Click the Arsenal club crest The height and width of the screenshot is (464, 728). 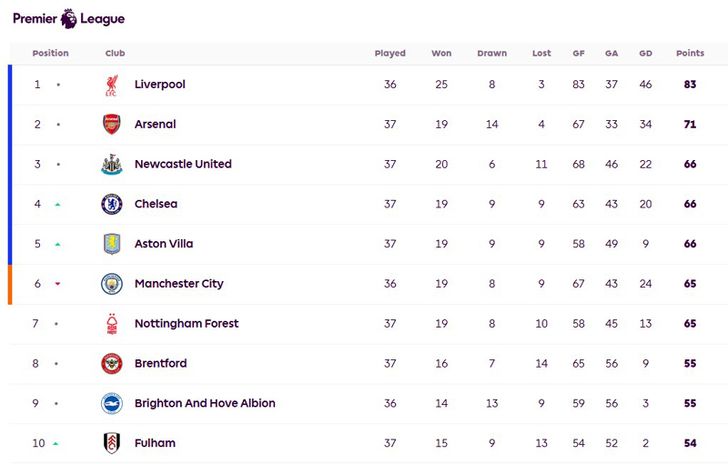(111, 124)
